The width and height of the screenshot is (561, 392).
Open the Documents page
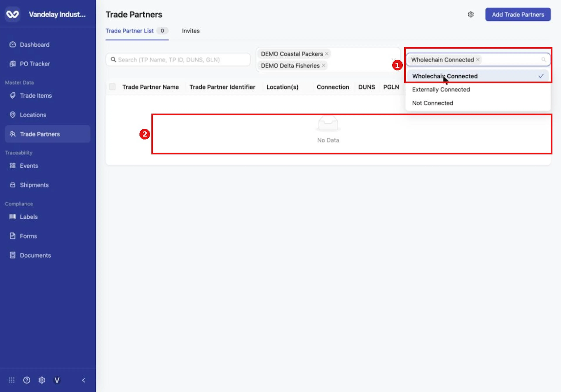pyautogui.click(x=36, y=255)
